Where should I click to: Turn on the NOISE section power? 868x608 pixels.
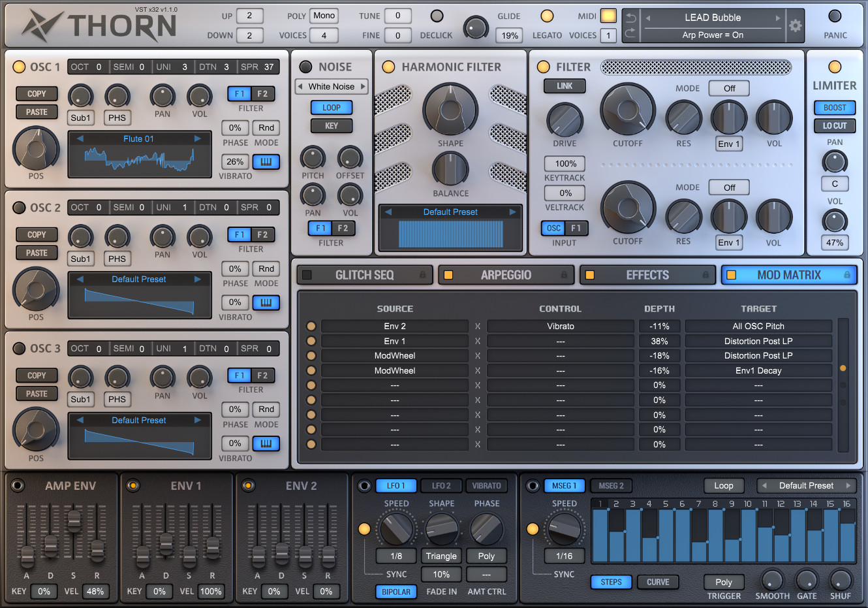(x=305, y=67)
